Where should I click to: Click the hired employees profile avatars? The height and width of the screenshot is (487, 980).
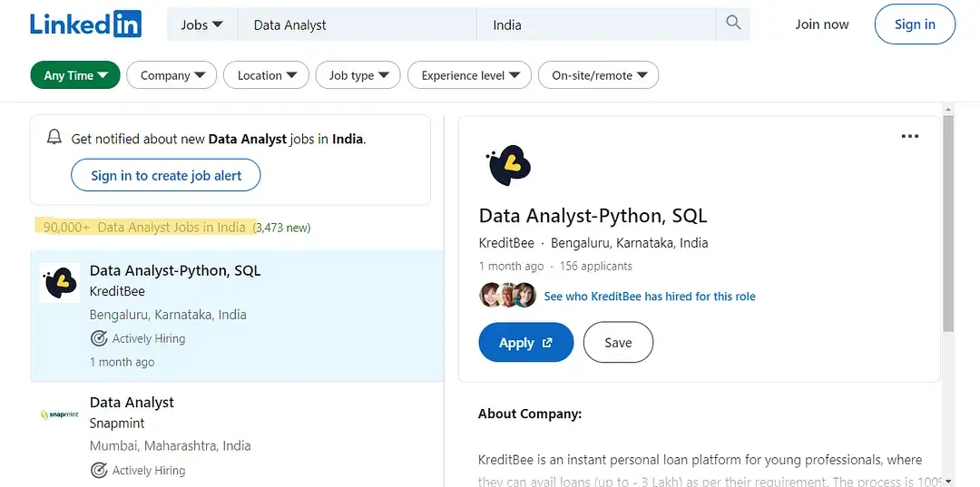[507, 296]
